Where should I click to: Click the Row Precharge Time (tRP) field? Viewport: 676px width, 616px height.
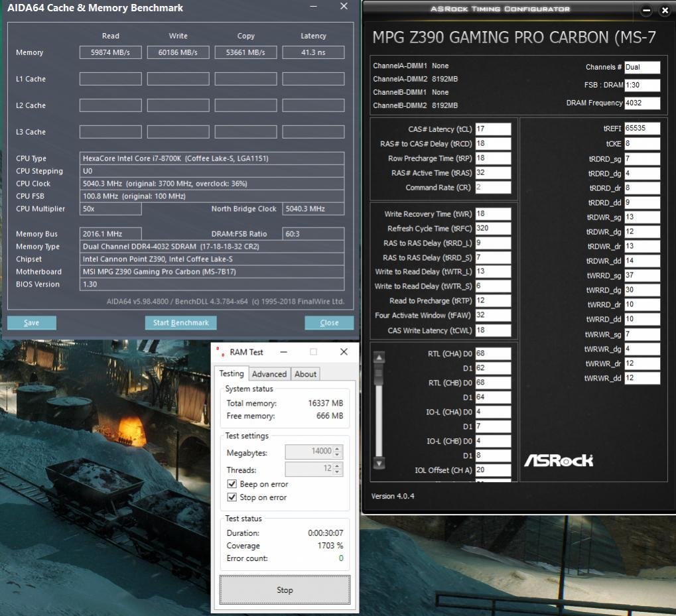(493, 158)
